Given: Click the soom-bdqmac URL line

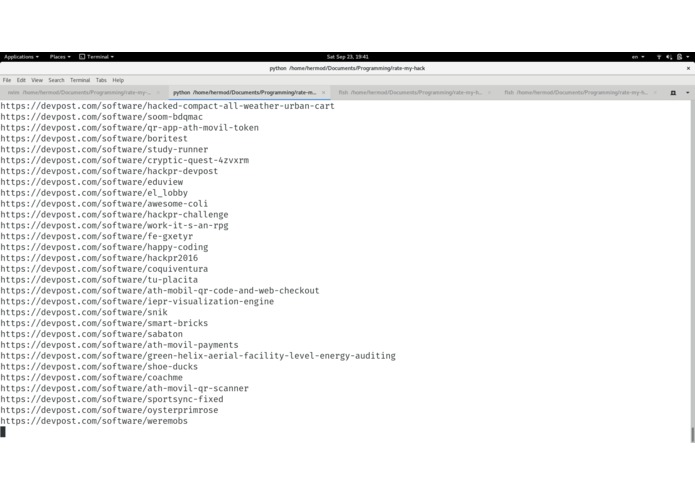Looking at the screenshot, I should click(102, 117).
